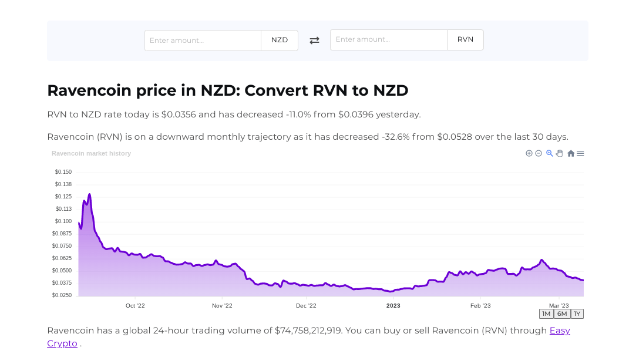Open the chart hamburger menu
Viewport: 619px width, 364px height.
click(x=580, y=153)
